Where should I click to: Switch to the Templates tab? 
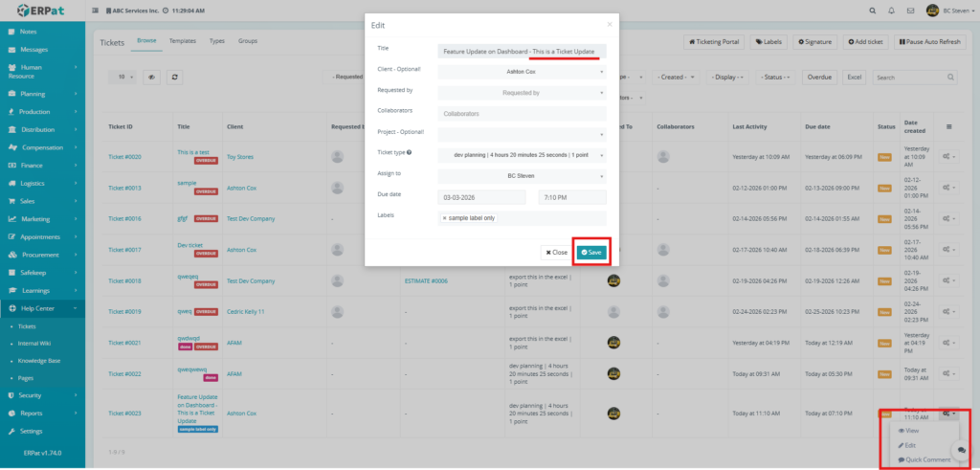(181, 41)
